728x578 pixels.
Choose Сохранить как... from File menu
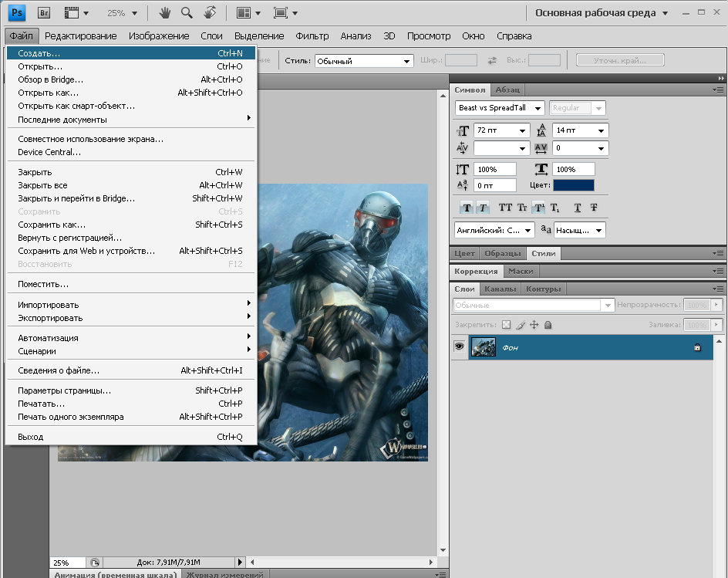pyautogui.click(x=52, y=225)
